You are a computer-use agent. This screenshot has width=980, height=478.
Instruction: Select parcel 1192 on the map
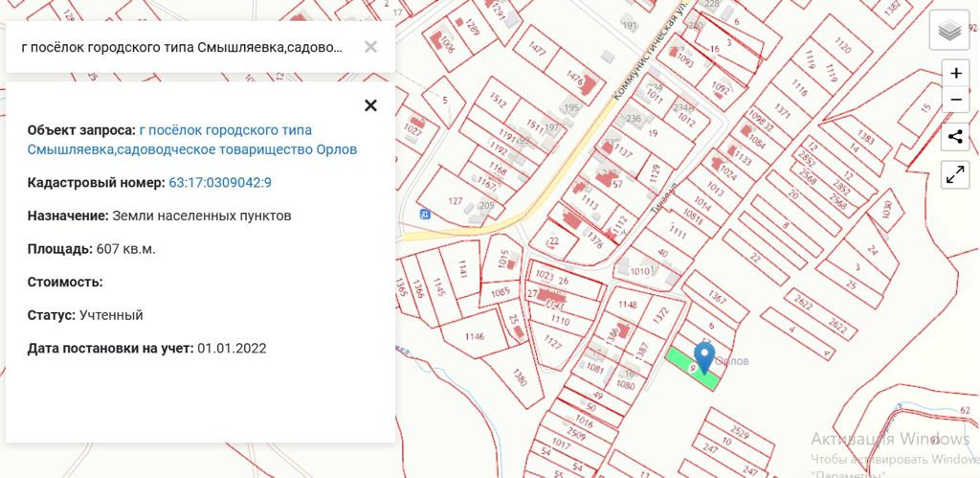[498, 150]
